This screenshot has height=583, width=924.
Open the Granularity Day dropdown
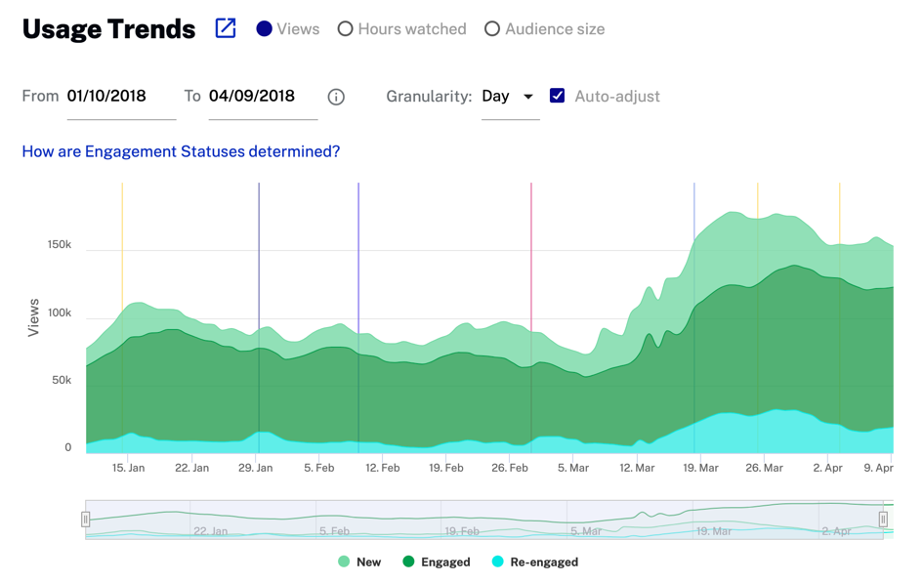click(510, 97)
